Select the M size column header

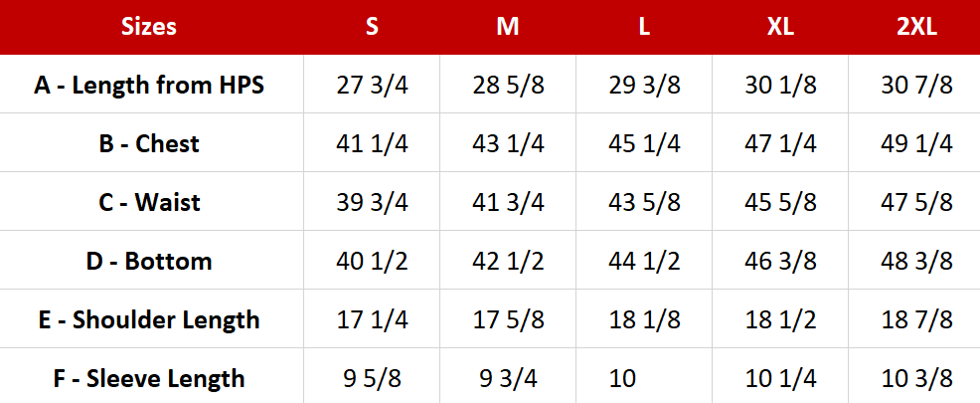pos(508,27)
